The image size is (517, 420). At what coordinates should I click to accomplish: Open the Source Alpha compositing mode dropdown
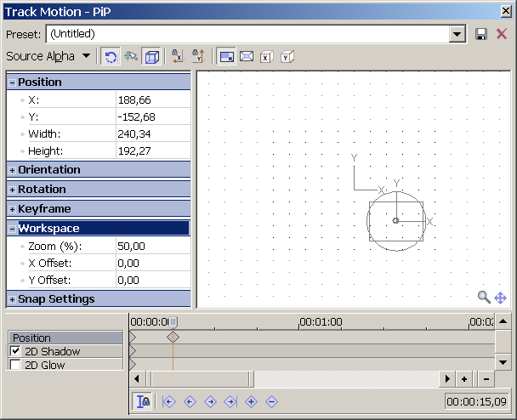pos(86,57)
